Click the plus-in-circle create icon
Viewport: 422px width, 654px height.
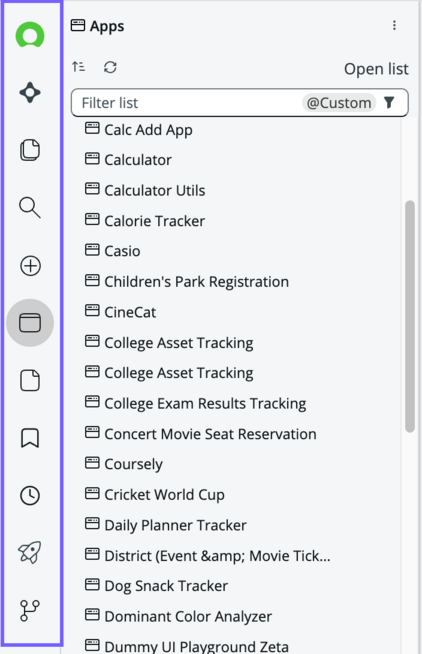[x=30, y=266]
